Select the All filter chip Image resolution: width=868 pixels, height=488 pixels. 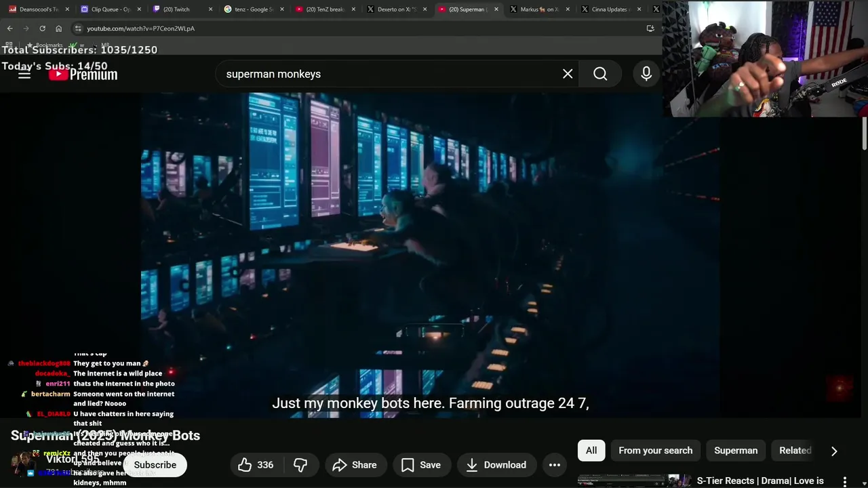591,451
